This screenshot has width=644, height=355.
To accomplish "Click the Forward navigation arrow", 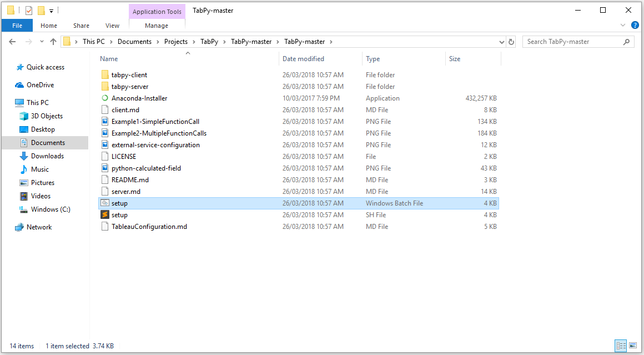I will (29, 42).
